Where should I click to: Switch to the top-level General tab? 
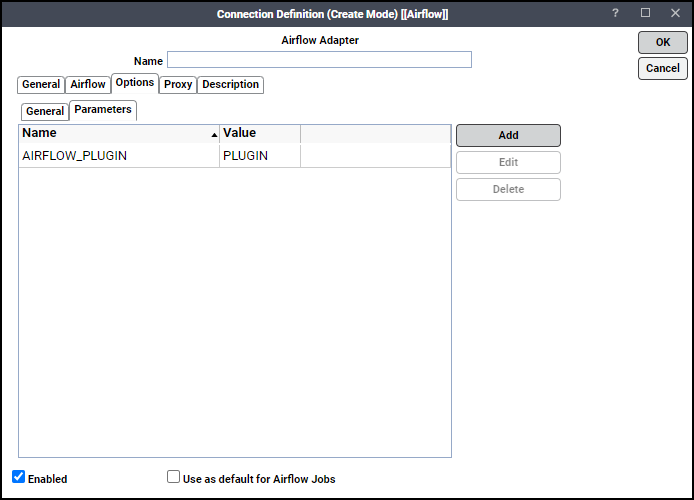pos(41,85)
